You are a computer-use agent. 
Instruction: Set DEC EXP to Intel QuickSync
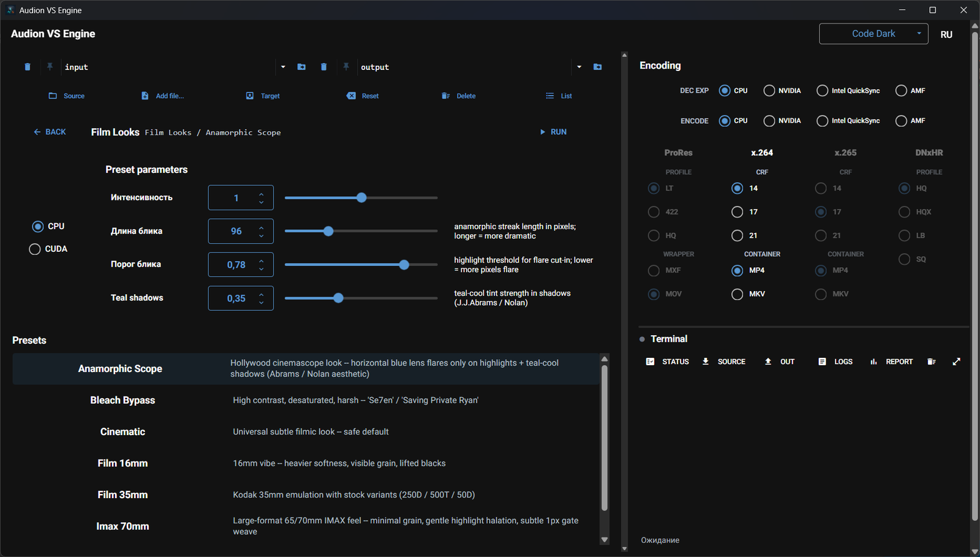coord(823,91)
